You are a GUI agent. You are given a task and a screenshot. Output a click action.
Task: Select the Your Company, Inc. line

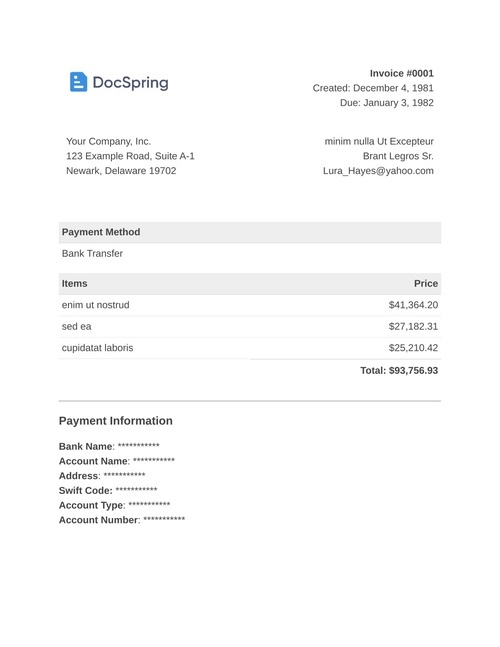tap(108, 142)
